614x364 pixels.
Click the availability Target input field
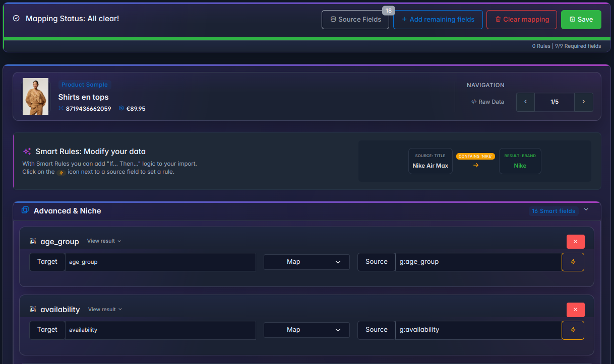(x=160, y=330)
